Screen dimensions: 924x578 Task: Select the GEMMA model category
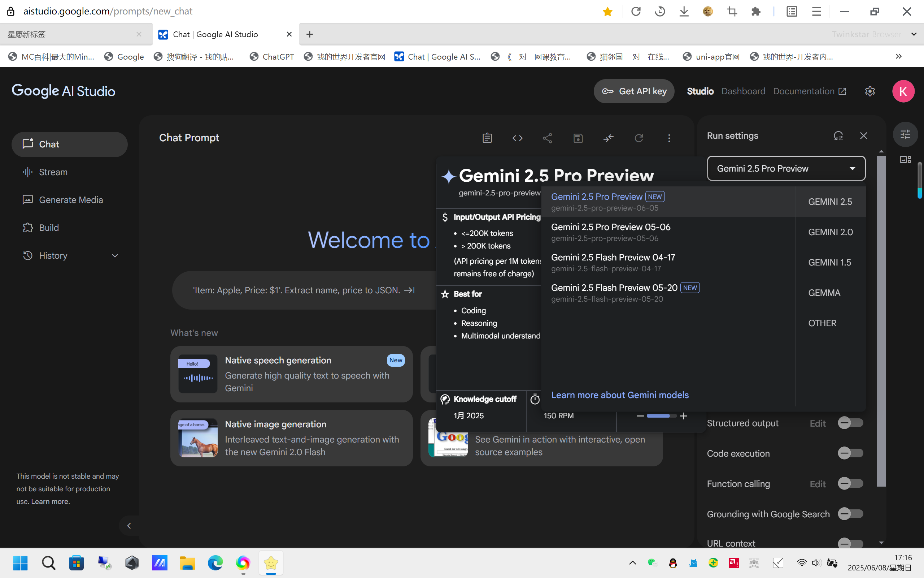(x=831, y=293)
